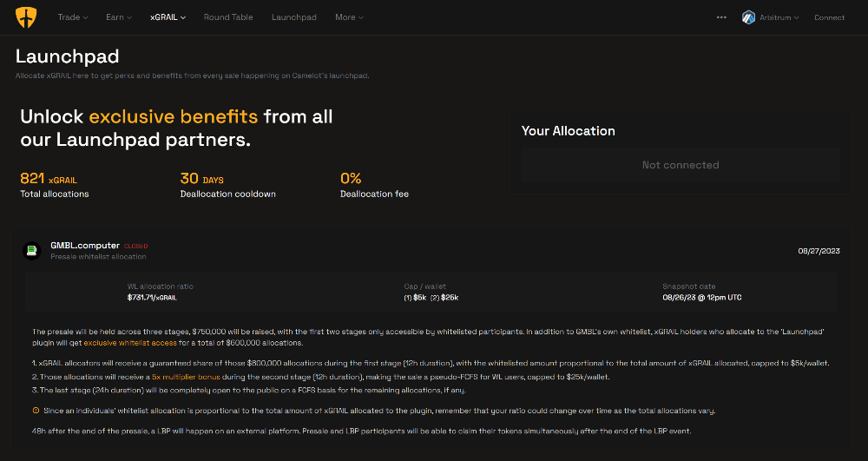Viewport: 868px width, 461px height.
Task: Go to Round Table page
Action: point(228,17)
